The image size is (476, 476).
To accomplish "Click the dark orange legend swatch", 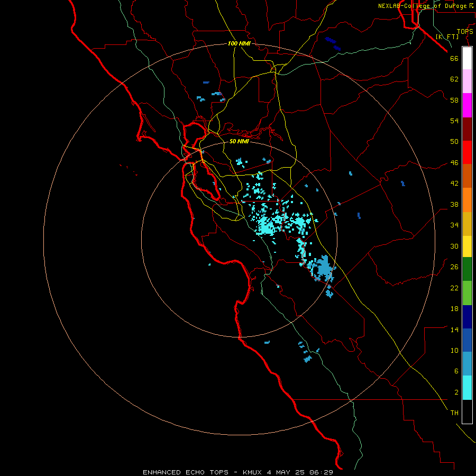I will (x=467, y=176).
